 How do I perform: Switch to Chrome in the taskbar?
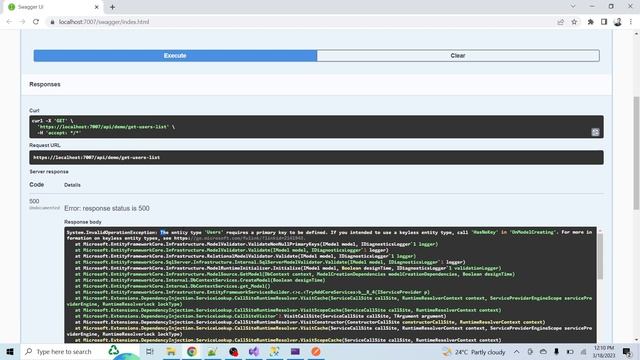(x=191, y=351)
